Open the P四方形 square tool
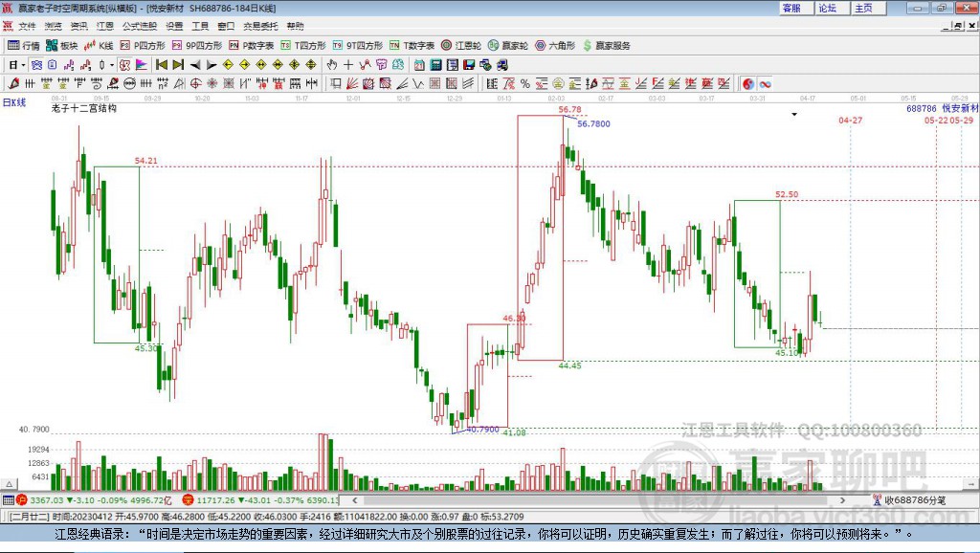Image resolution: width=980 pixels, height=553 pixels. 143,46
